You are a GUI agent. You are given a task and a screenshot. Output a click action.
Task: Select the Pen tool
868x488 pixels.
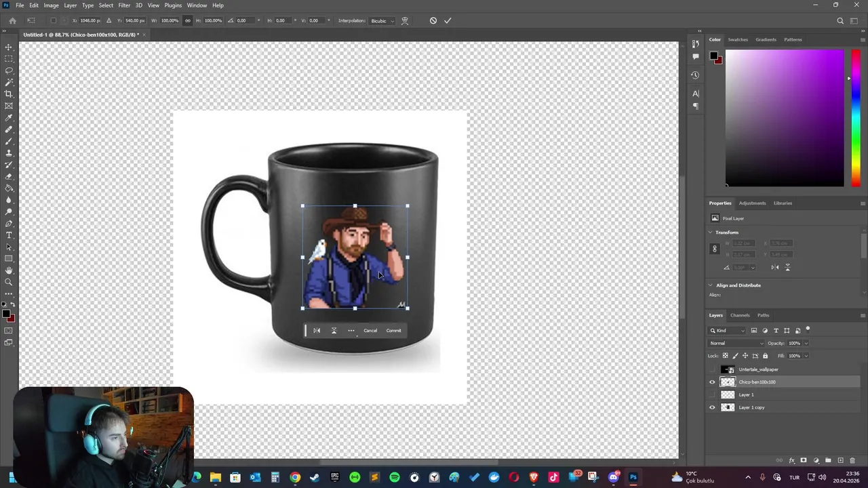[9, 224]
